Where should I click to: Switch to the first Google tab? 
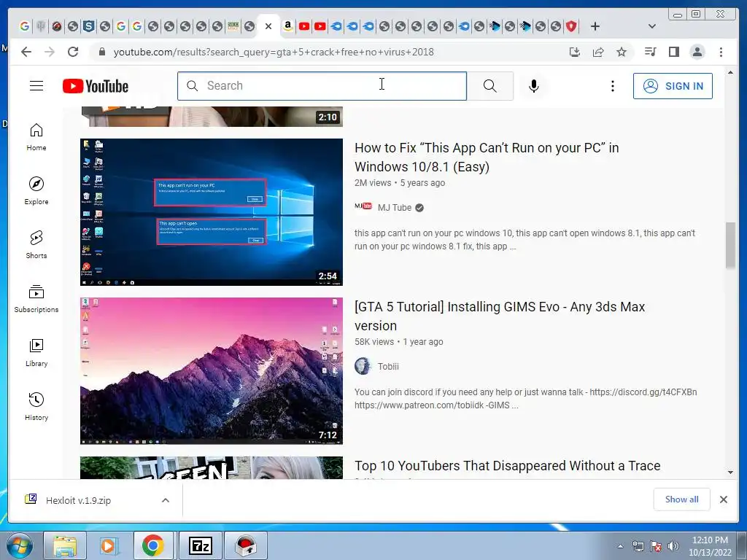[24, 26]
